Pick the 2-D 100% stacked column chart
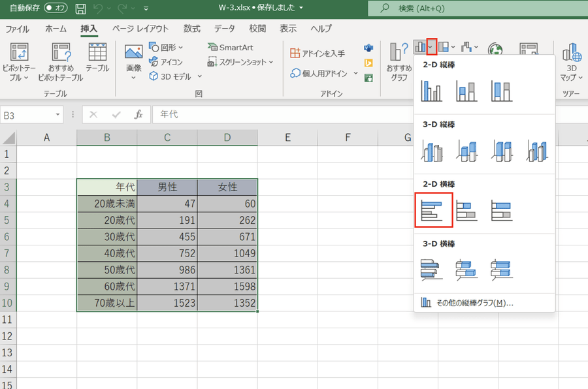The width and height of the screenshot is (588, 389). [502, 91]
